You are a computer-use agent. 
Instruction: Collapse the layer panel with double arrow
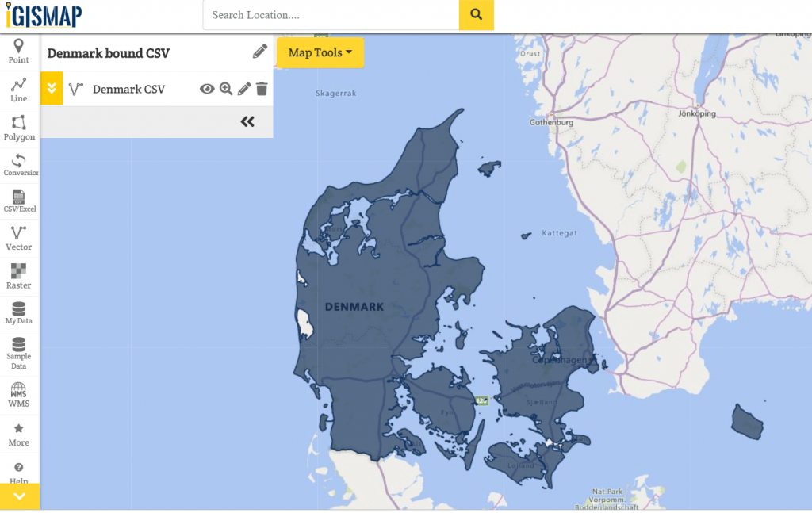[247, 121]
